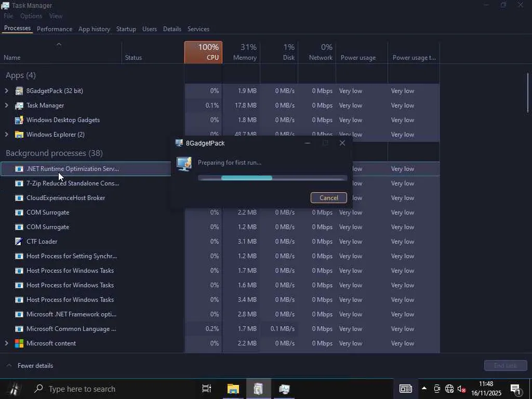This screenshot has width=532, height=399.
Task: Click the Task Manager taskbar icon
Action: tap(284, 389)
